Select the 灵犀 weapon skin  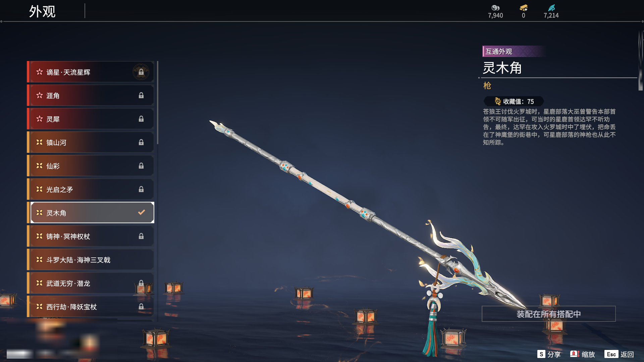(x=91, y=119)
